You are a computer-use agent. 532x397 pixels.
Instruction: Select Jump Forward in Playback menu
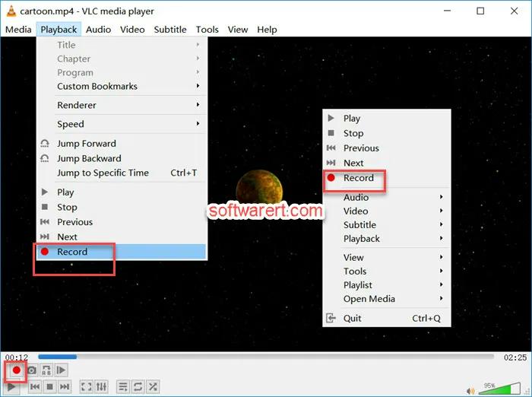(x=122, y=144)
